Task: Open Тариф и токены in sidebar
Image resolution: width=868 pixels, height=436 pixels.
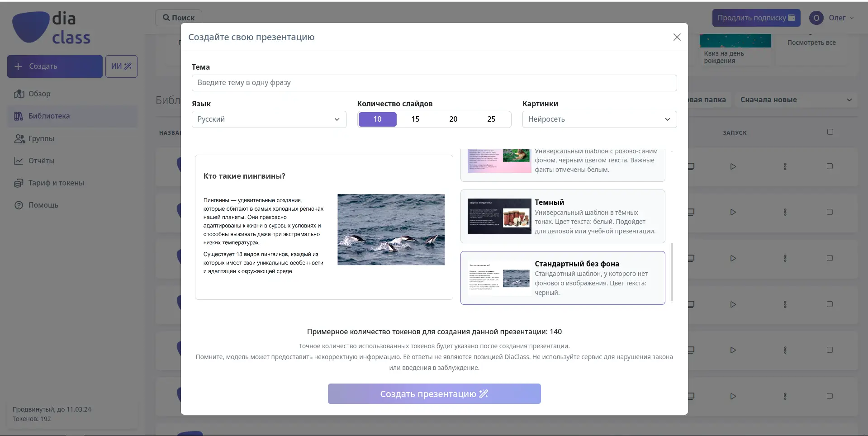Action: pos(72,183)
